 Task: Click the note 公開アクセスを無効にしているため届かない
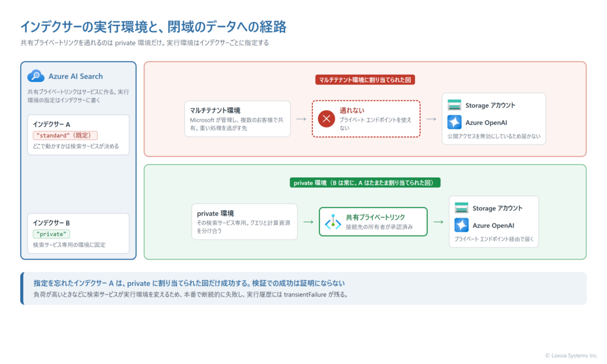[x=494, y=136]
